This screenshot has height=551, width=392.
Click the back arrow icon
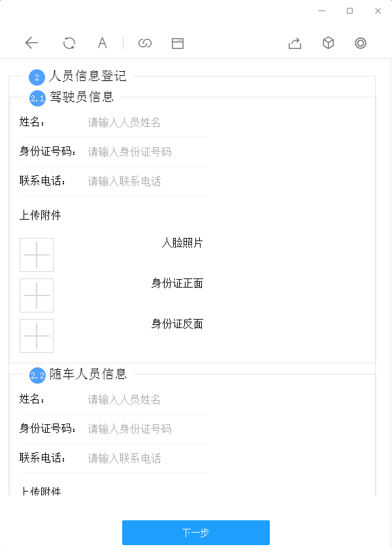click(x=31, y=43)
